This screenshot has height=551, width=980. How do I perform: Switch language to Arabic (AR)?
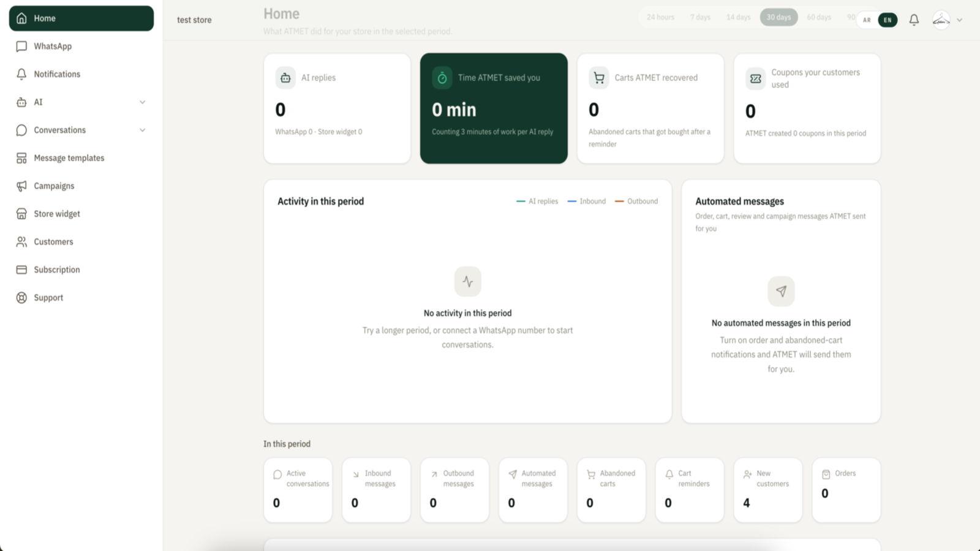867,20
